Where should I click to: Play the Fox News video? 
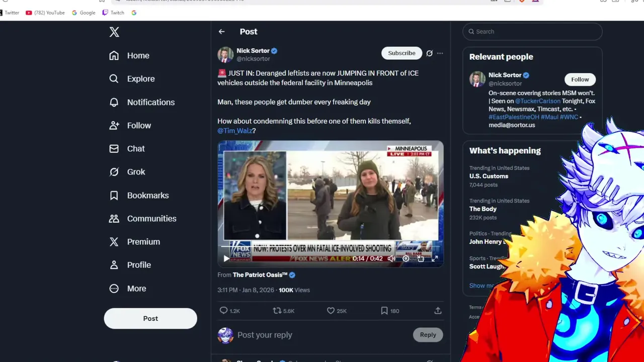tap(226, 258)
